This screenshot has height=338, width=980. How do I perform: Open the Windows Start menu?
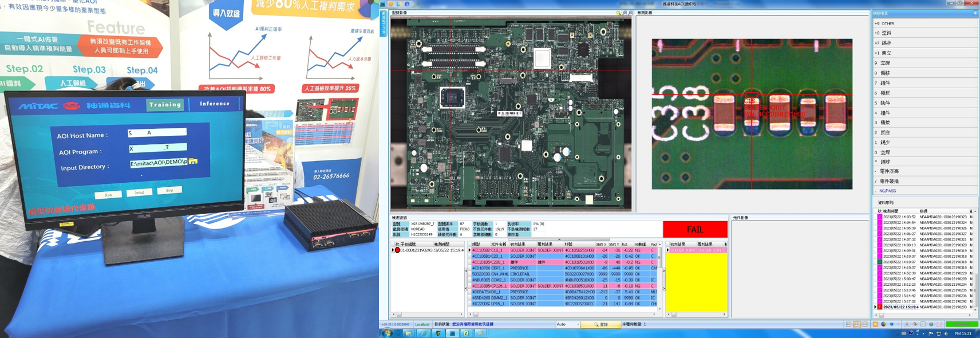pyautogui.click(x=388, y=333)
